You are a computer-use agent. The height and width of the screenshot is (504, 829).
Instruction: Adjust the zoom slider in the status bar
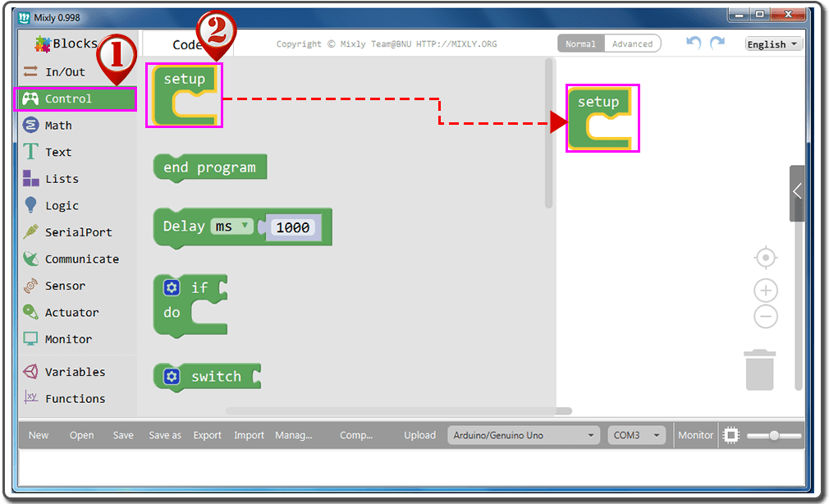(x=773, y=435)
